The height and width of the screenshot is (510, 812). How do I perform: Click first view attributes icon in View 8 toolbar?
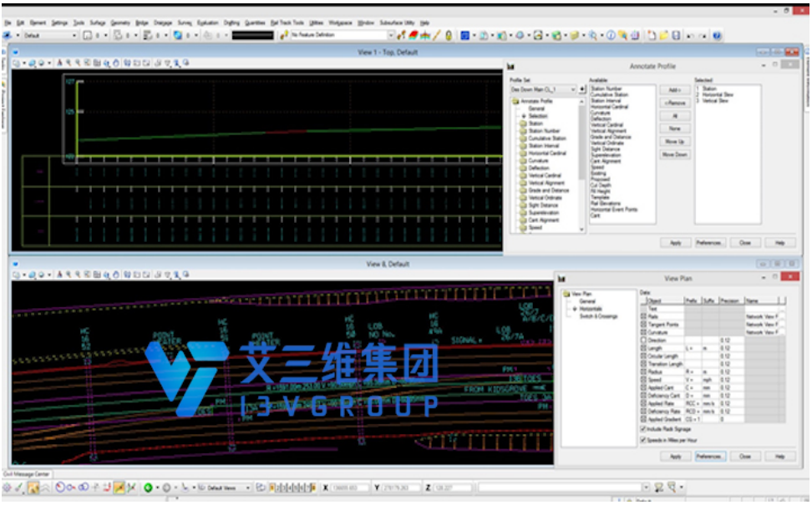(17, 275)
